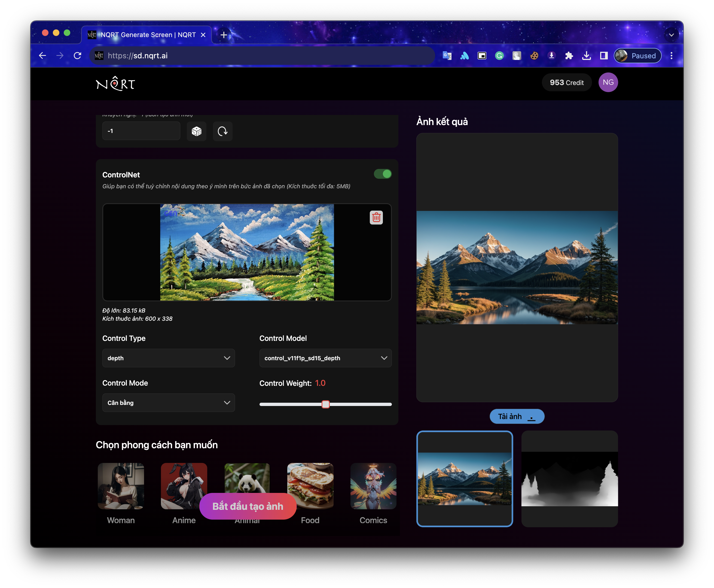This screenshot has width=714, height=588.
Task: Click the reuse seed circular arrow icon
Action: [x=222, y=131]
